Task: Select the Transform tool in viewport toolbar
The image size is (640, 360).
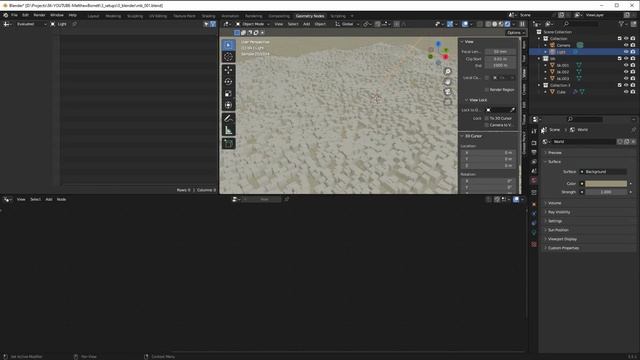Action: click(x=228, y=105)
